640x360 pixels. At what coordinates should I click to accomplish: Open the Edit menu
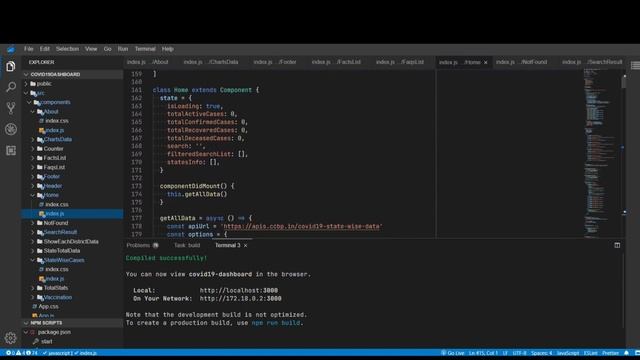coord(44,49)
